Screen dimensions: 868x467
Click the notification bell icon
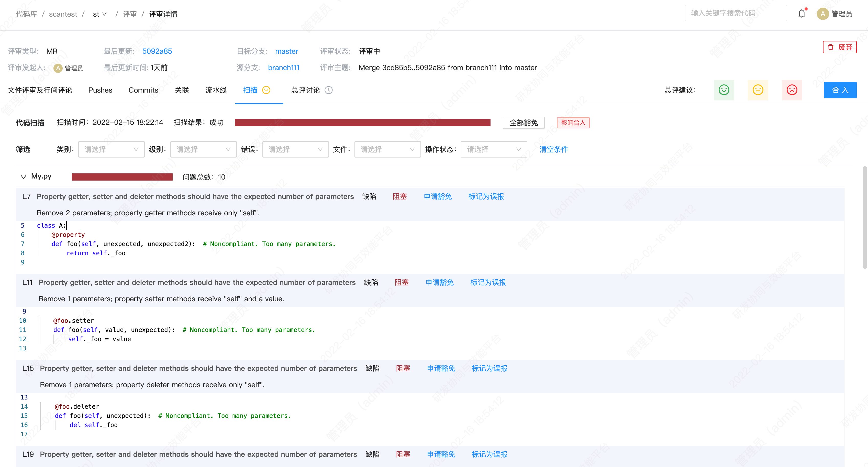802,14
